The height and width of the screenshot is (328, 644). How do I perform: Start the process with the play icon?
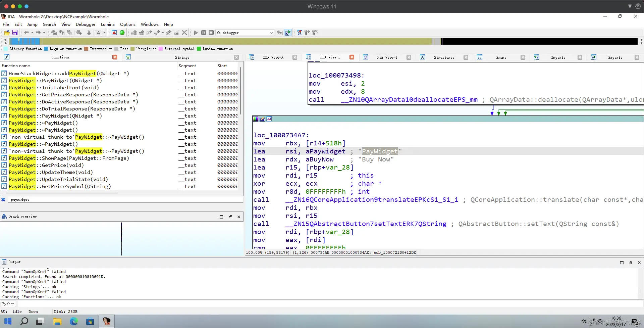[196, 33]
